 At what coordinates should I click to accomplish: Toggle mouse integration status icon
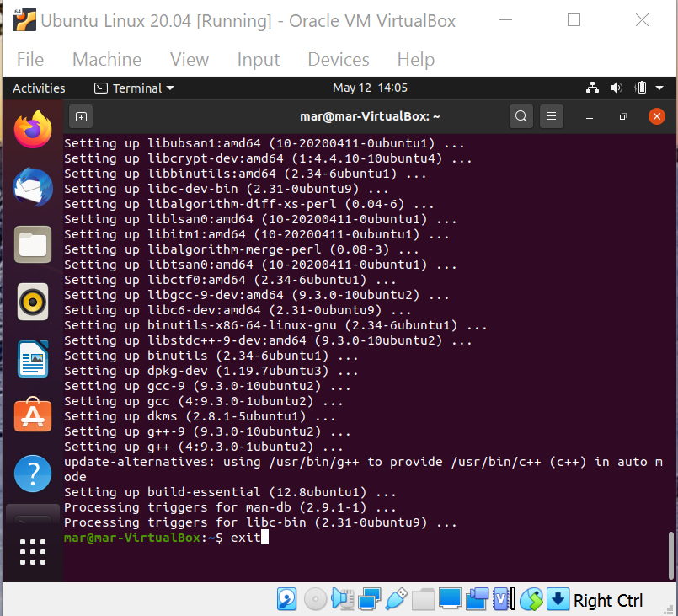(x=531, y=599)
